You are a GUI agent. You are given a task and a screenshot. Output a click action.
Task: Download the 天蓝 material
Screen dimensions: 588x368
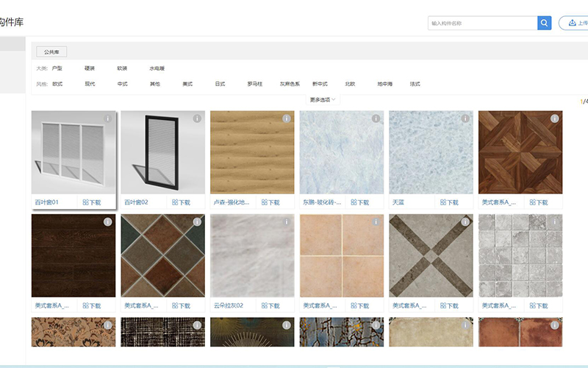(449, 202)
